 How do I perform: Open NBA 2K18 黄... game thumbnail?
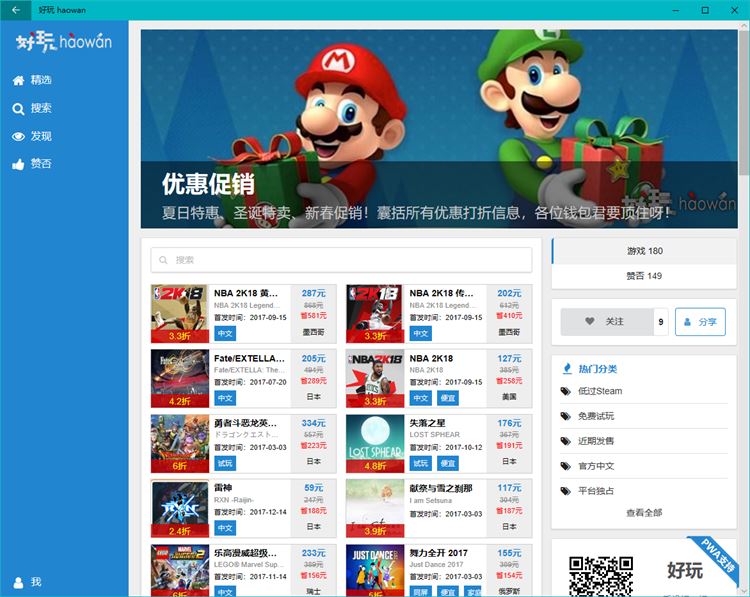(x=179, y=314)
